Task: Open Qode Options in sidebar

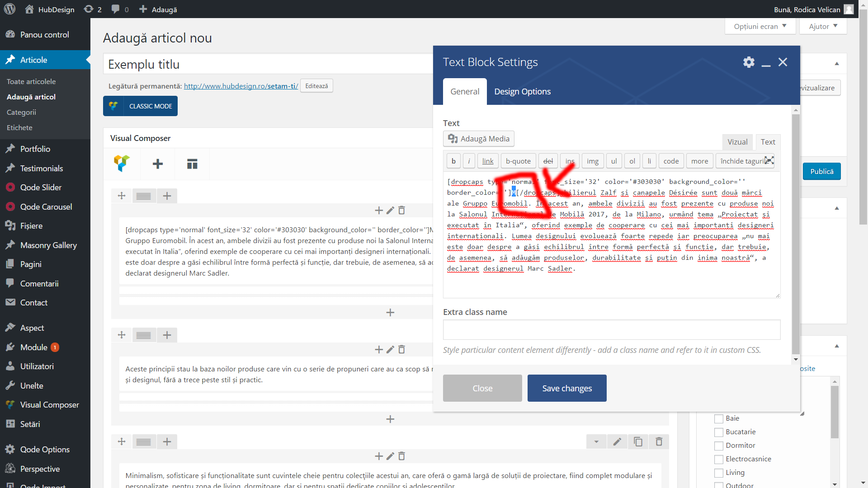Action: pos(45,449)
